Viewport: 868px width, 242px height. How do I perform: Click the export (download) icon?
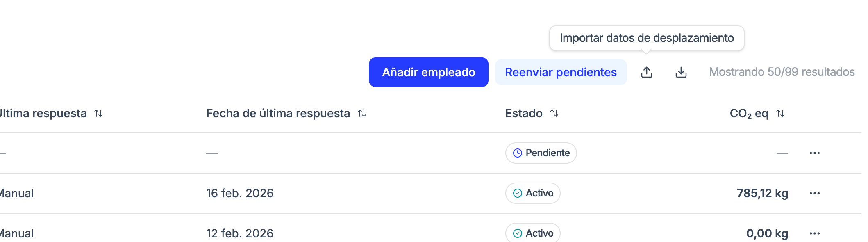[x=681, y=71]
